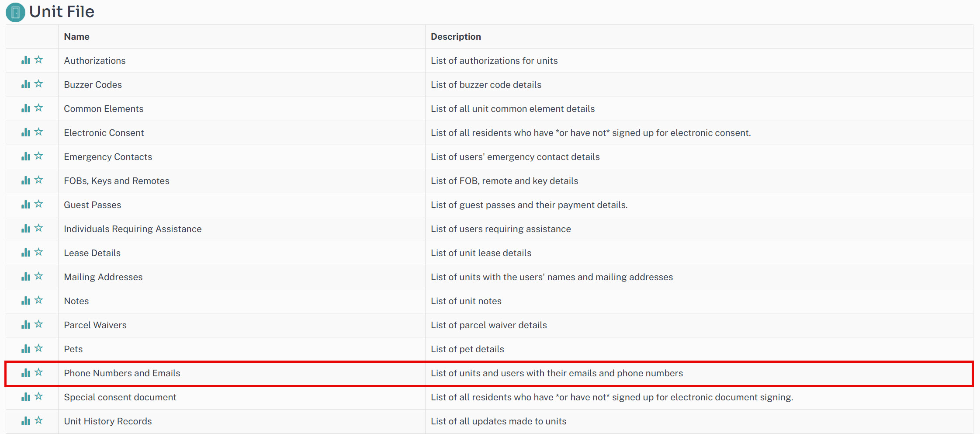
Task: Click description 'List of unit notes'
Action: (466, 301)
